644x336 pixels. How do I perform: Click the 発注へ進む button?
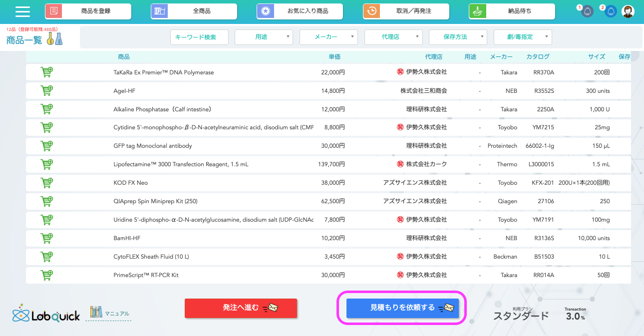coord(241,308)
